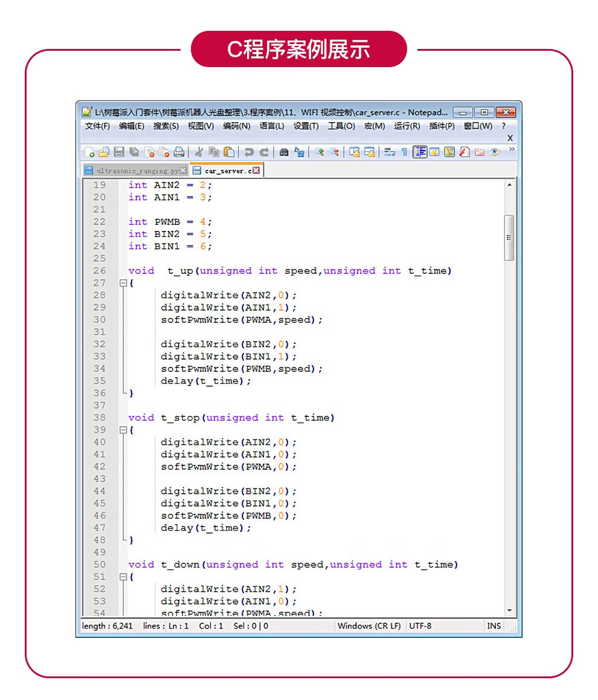598x700 pixels.
Task: Close the car_server.c tab
Action: point(256,171)
